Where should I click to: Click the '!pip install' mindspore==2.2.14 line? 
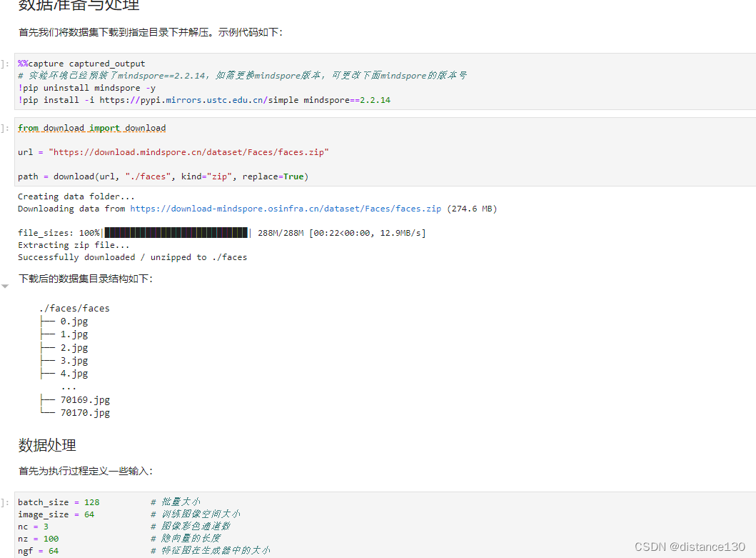click(204, 100)
